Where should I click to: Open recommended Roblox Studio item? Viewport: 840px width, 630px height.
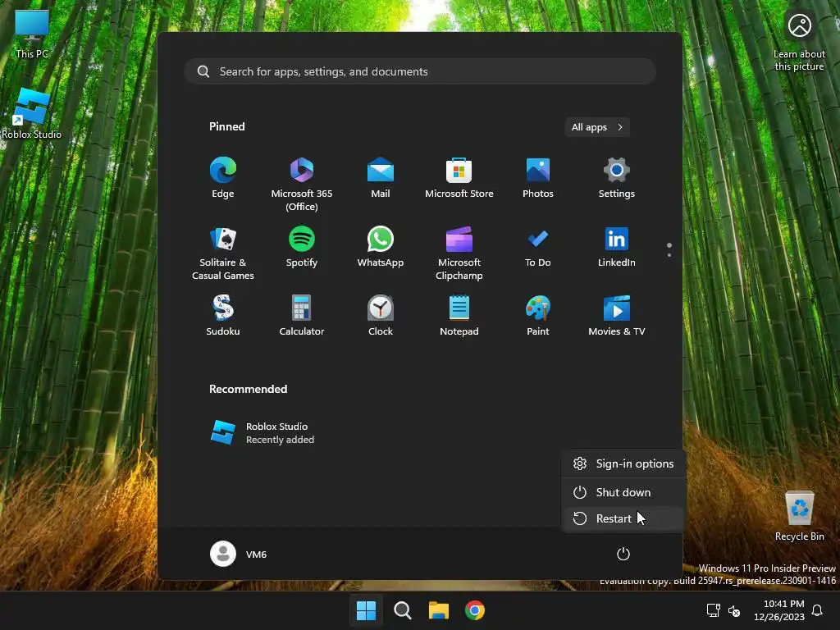(x=262, y=433)
